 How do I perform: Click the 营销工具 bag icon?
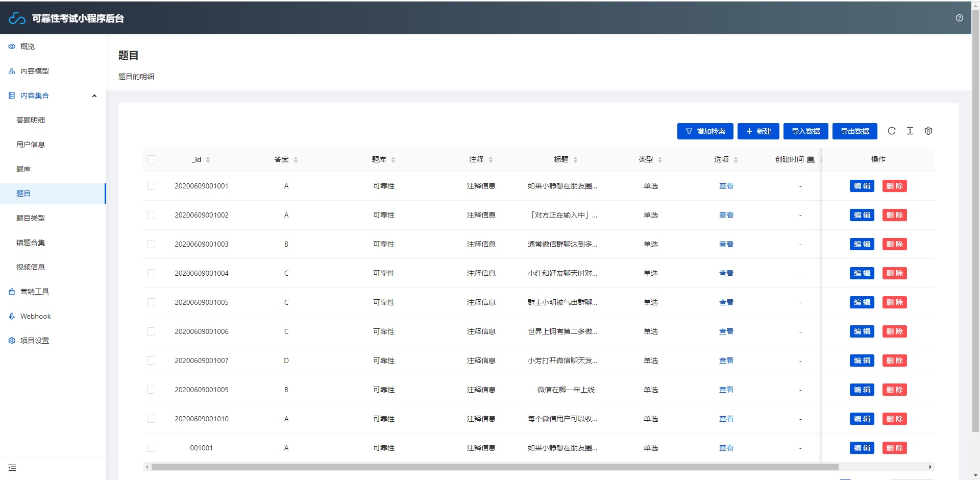(x=12, y=292)
